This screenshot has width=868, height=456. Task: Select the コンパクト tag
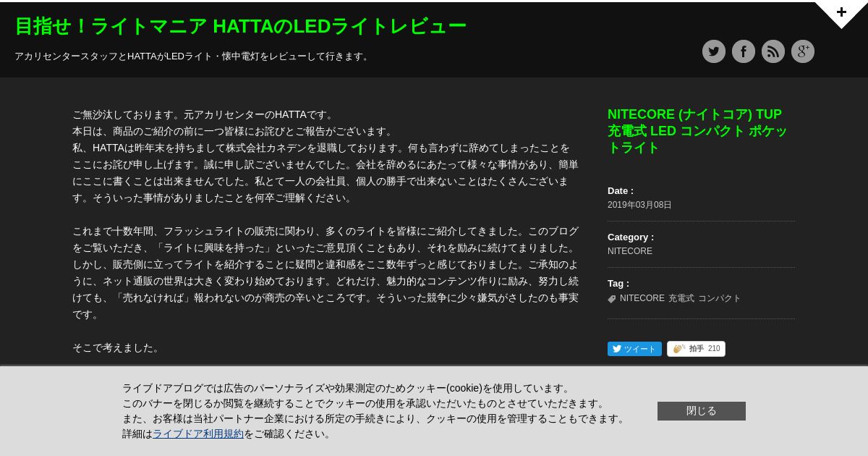719,298
